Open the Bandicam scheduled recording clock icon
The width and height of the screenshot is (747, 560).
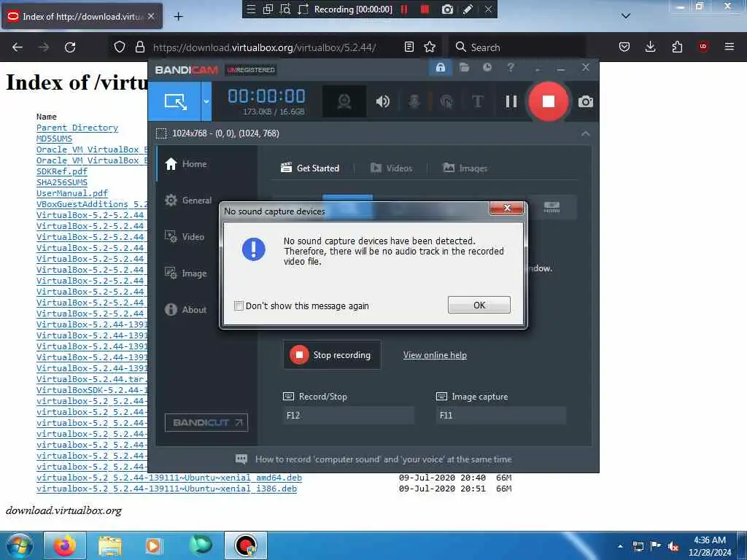click(487, 68)
